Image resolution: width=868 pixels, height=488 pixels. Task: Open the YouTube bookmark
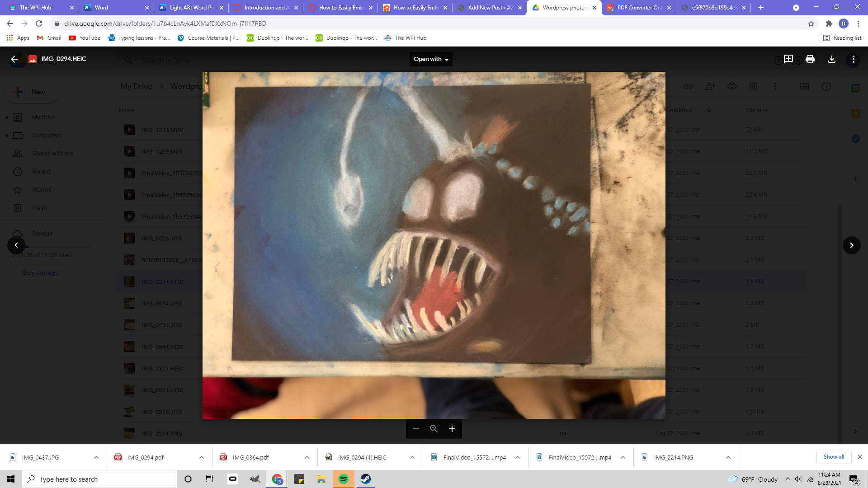point(85,38)
